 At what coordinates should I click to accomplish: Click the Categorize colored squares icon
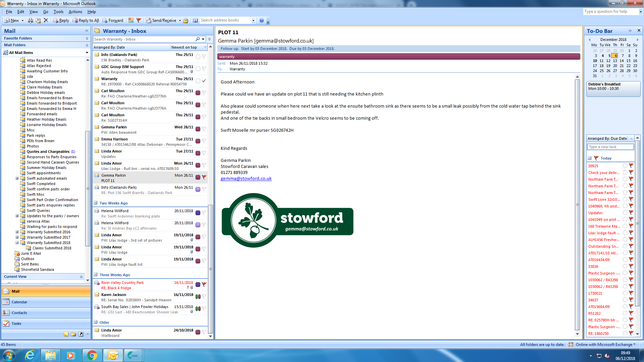pyautogui.click(x=131, y=20)
